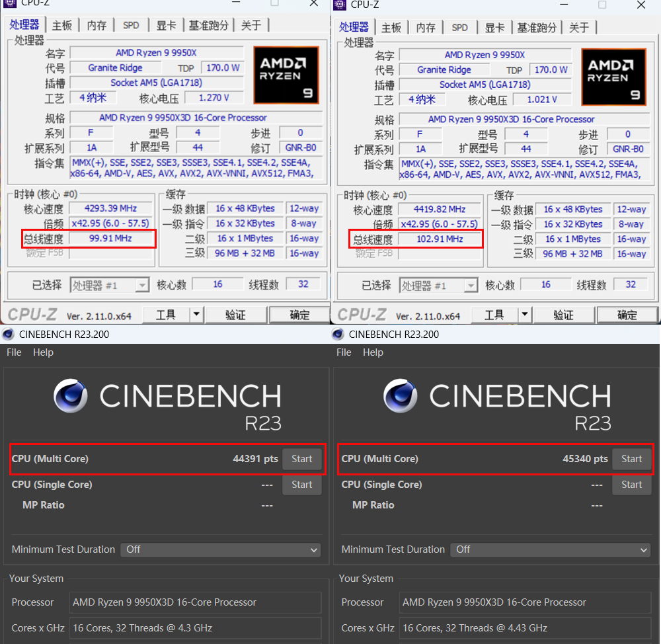Click 96 MB + 32 MB cache in left CPU-Z
The image size is (661, 644).
[245, 253]
